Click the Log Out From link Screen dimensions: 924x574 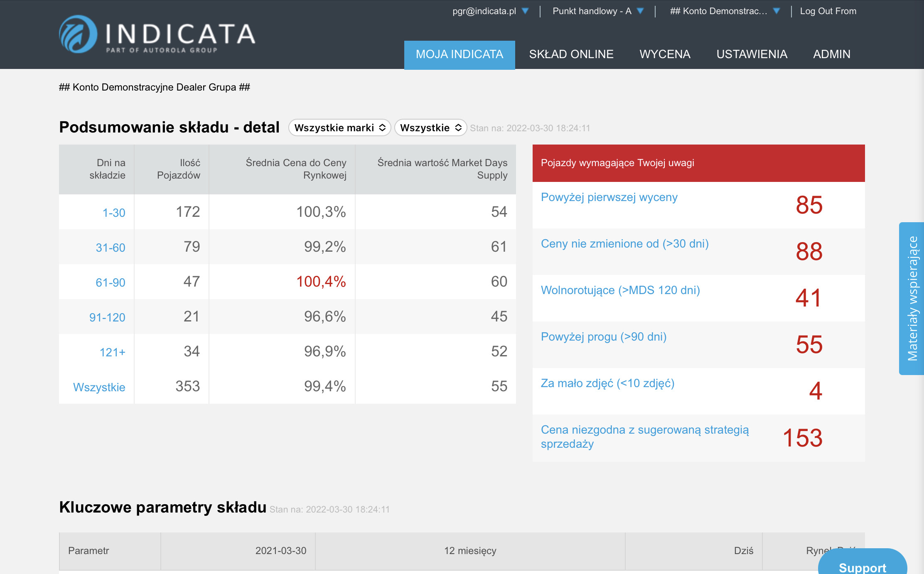coord(828,11)
